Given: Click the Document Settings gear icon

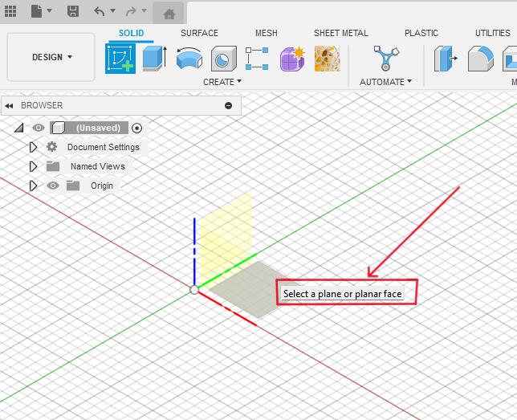Looking at the screenshot, I should 51,147.
